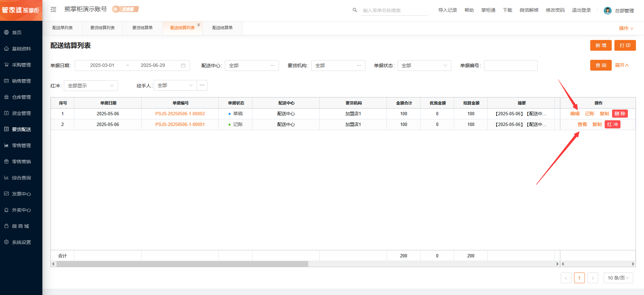Click 复制 for row PSJS-20250506-1-00001
This screenshot has width=644, height=295.
(597, 124)
